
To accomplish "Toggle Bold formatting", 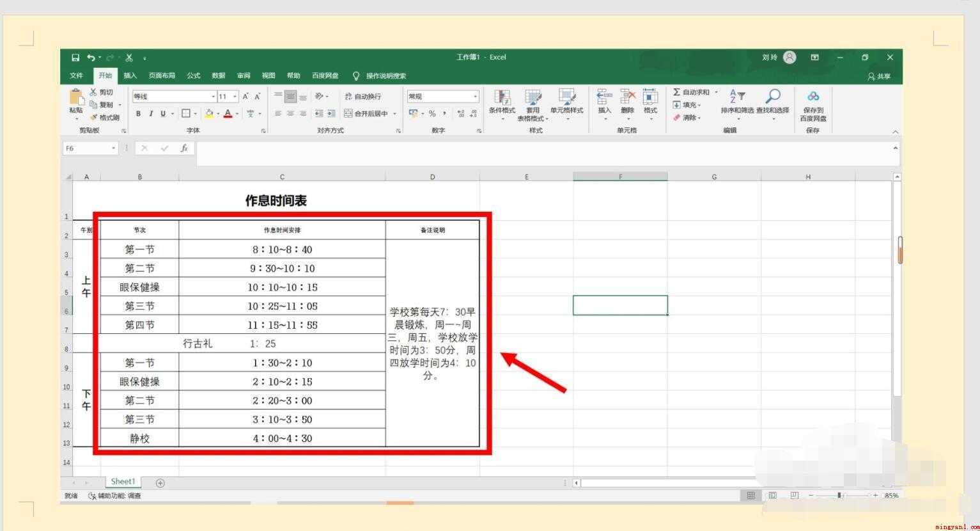I will [x=138, y=114].
